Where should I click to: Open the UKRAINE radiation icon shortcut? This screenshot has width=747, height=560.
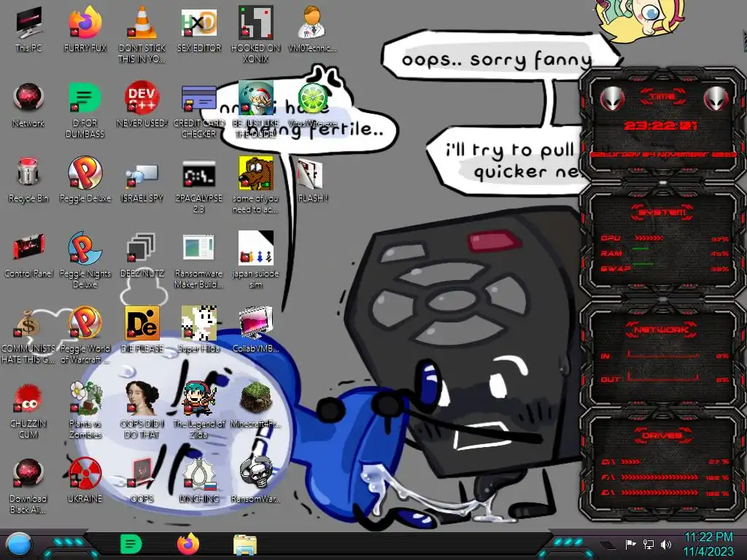[x=85, y=481]
